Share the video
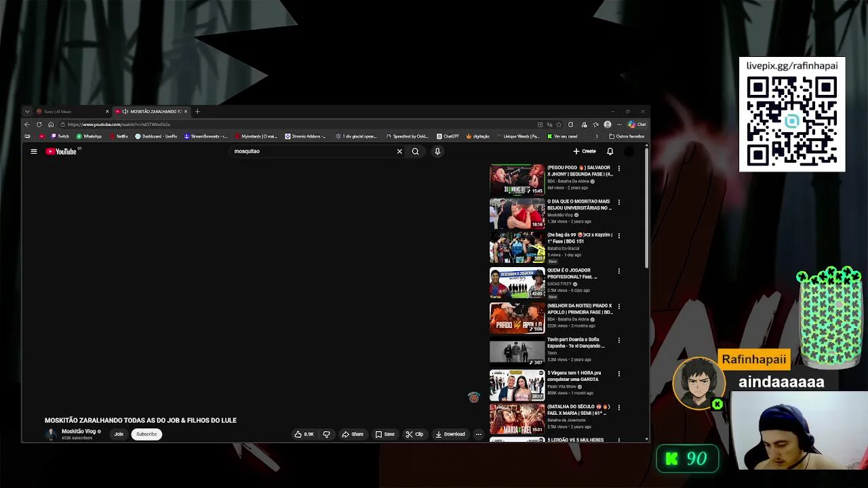 [x=353, y=434]
